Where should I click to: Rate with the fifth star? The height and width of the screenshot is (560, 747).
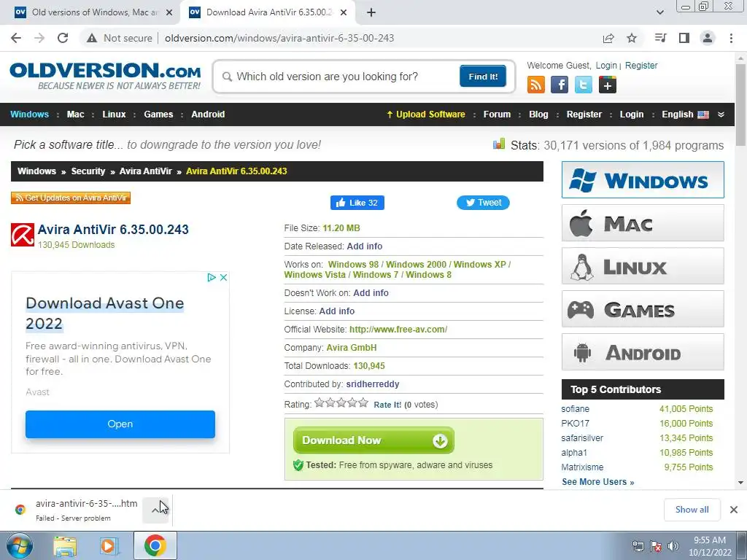[363, 403]
